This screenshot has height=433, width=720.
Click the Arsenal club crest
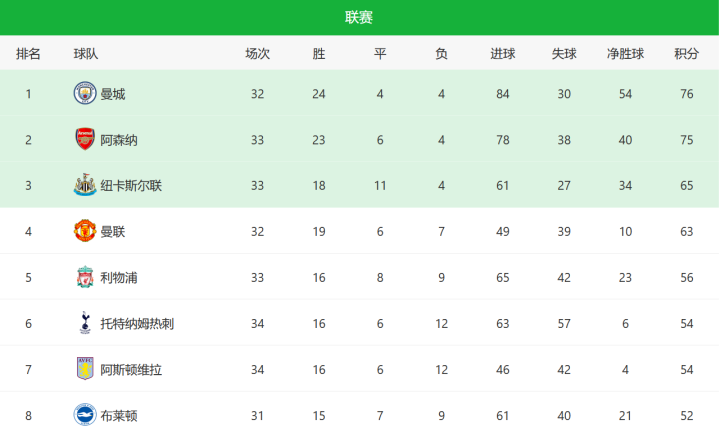click(x=85, y=140)
